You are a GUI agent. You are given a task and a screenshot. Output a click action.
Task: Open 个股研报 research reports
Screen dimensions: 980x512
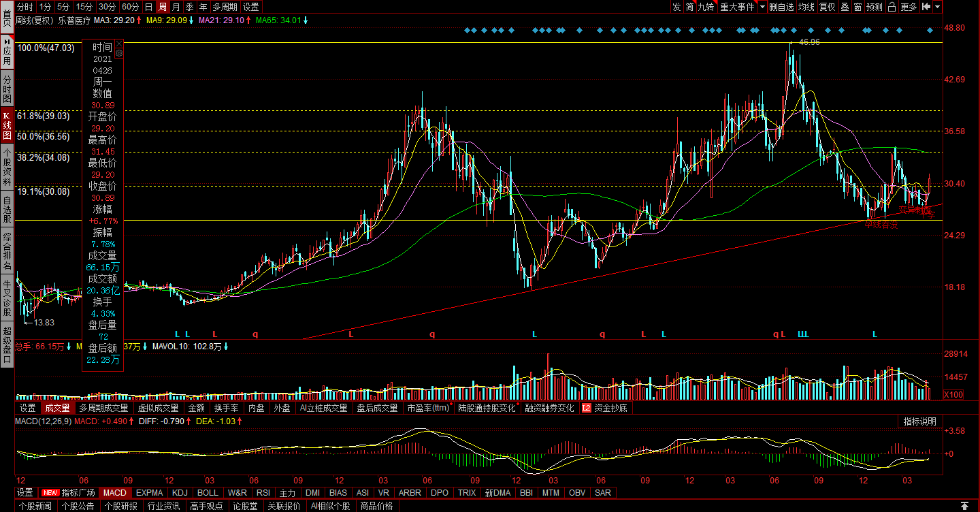point(122,506)
